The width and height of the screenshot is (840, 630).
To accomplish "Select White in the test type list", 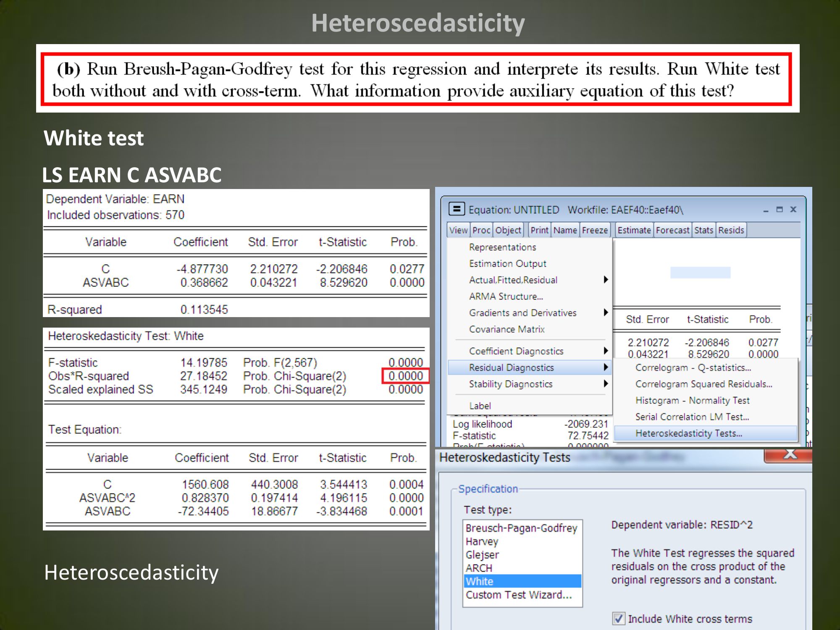I will tap(521, 581).
